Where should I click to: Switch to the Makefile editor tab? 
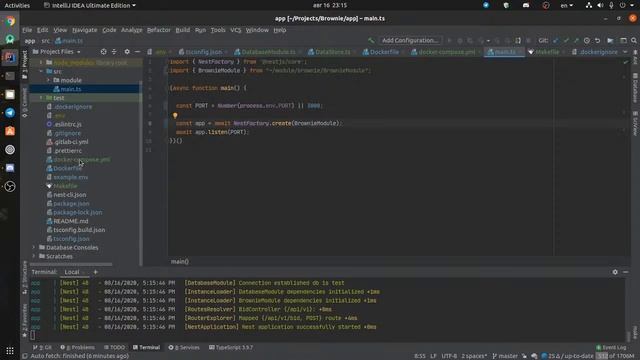pyautogui.click(x=547, y=52)
